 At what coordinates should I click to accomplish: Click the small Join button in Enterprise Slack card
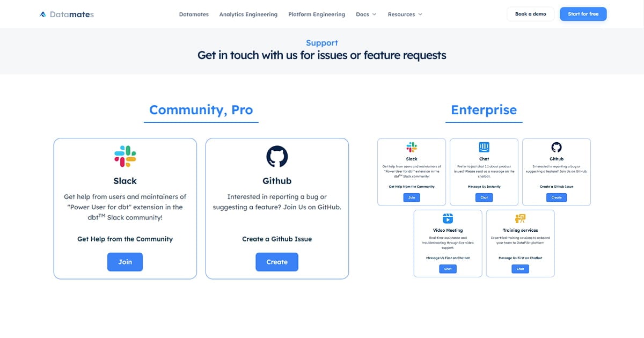pyautogui.click(x=412, y=197)
